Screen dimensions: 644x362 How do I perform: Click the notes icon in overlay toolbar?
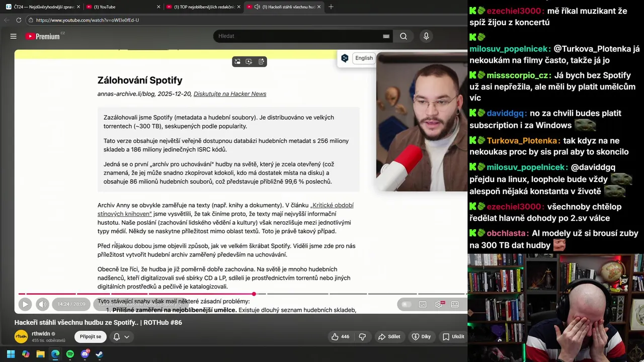coord(261,61)
